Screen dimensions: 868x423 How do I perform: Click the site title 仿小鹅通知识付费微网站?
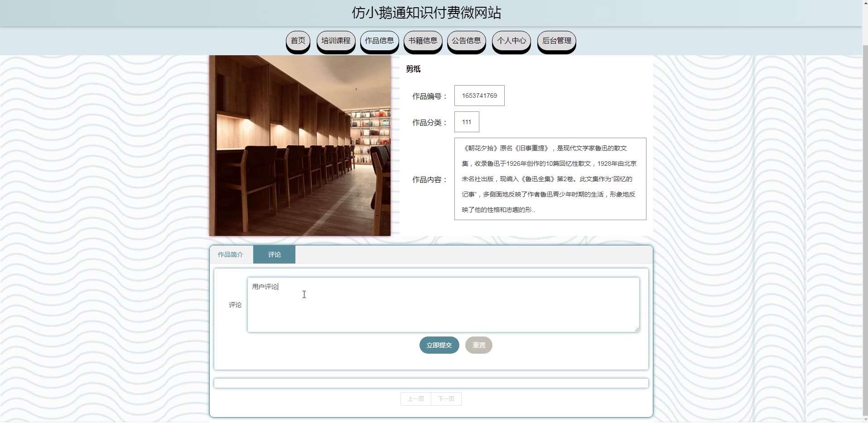pos(427,13)
